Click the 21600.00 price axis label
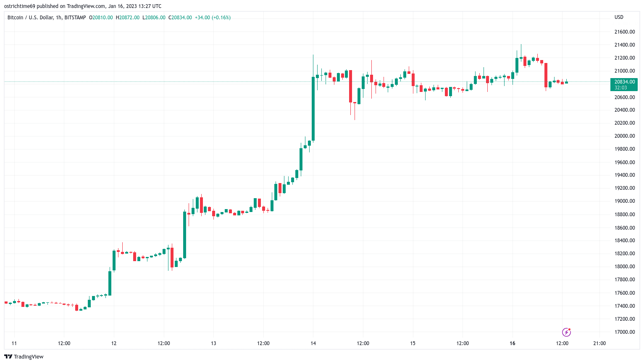 624,32
